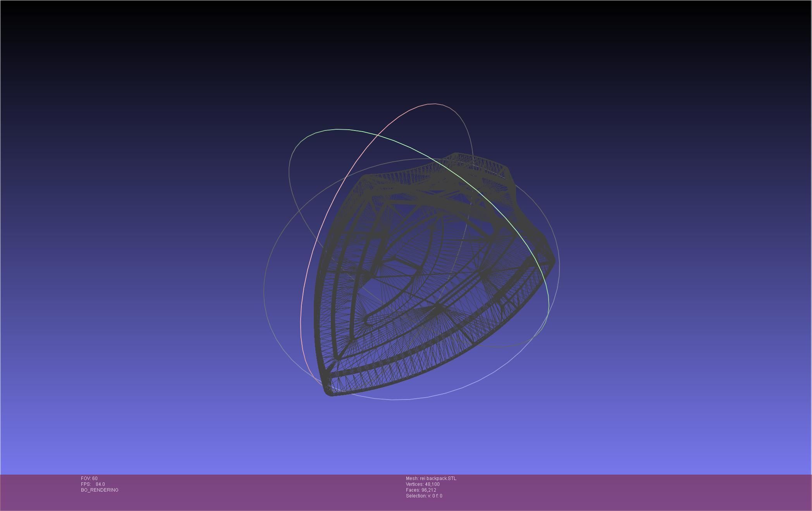The height and width of the screenshot is (511, 812).
Task: Click the Vertices: 48,100 label
Action: pyautogui.click(x=422, y=484)
